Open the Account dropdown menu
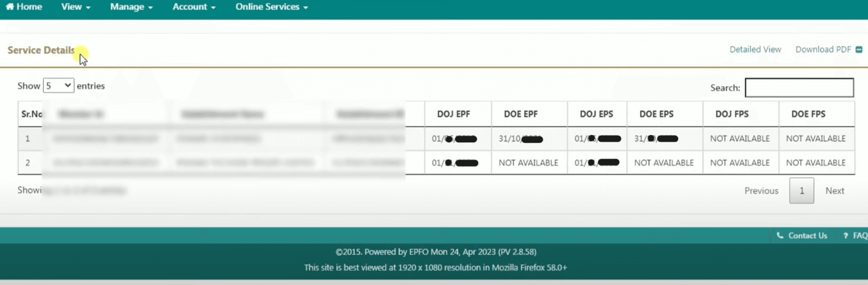This screenshot has width=868, height=285. (x=194, y=7)
